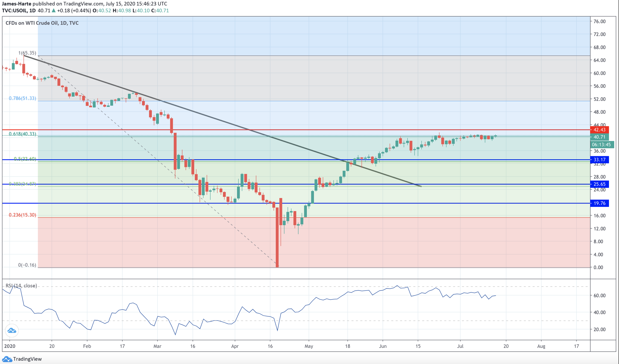
Task: Click the TradingView logo at bottom left
Action: (22, 359)
